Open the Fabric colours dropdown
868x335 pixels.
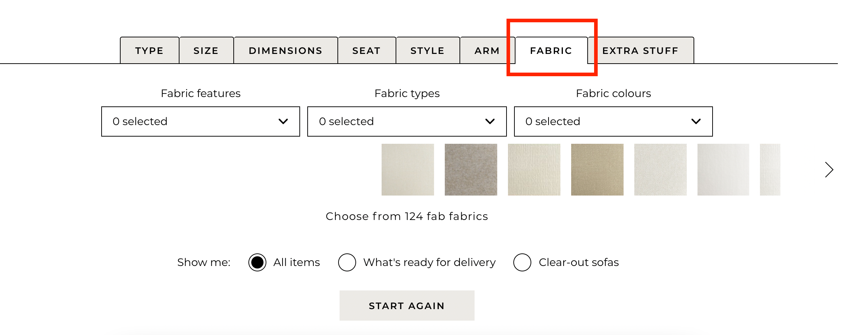click(x=613, y=121)
